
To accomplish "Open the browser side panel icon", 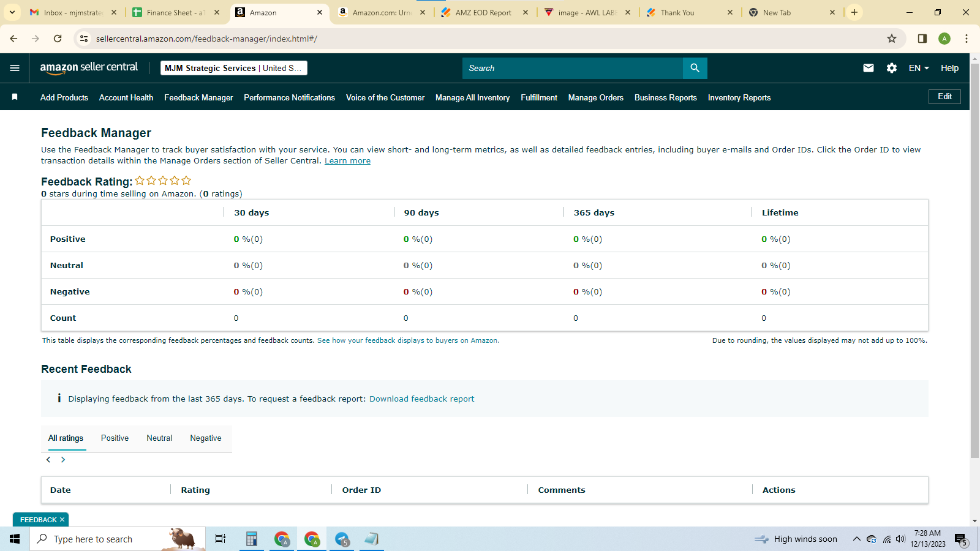I will [x=922, y=39].
